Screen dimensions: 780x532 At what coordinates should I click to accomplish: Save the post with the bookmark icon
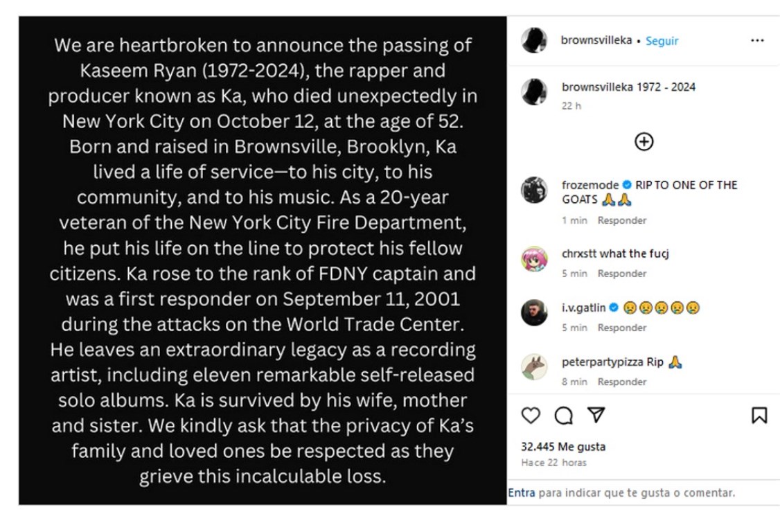point(759,415)
